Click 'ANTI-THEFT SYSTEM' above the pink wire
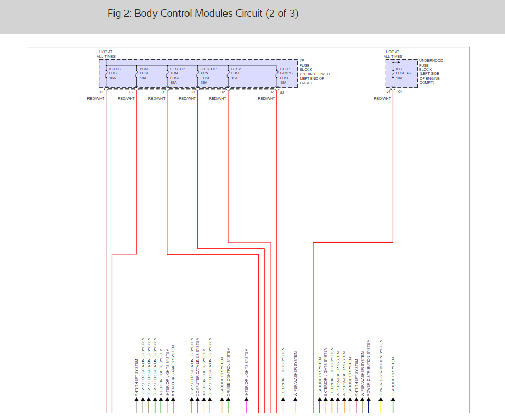 click(356, 377)
